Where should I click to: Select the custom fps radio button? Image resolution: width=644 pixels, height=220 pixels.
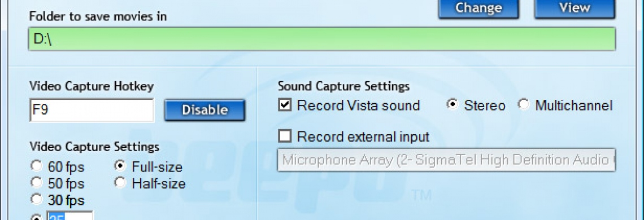37,217
